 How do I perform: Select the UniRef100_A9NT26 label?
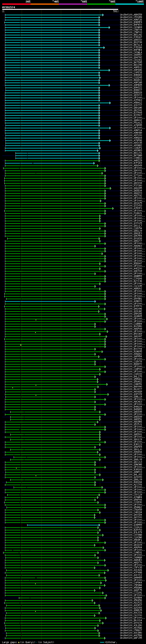(x=131, y=20)
